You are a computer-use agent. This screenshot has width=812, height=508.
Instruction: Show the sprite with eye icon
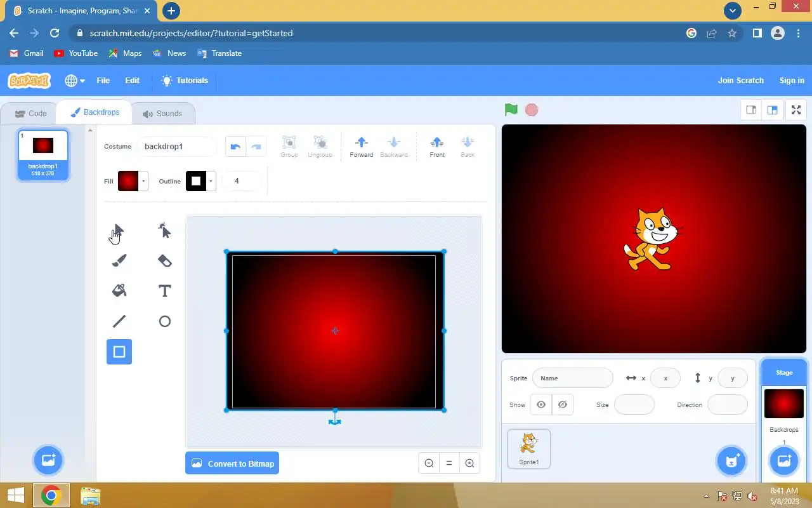(541, 404)
